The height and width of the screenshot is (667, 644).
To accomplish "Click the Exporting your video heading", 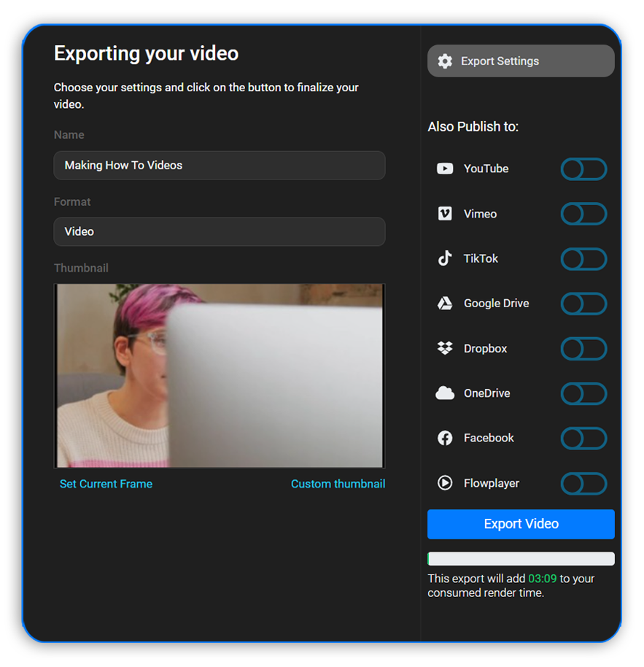I will tap(146, 53).
